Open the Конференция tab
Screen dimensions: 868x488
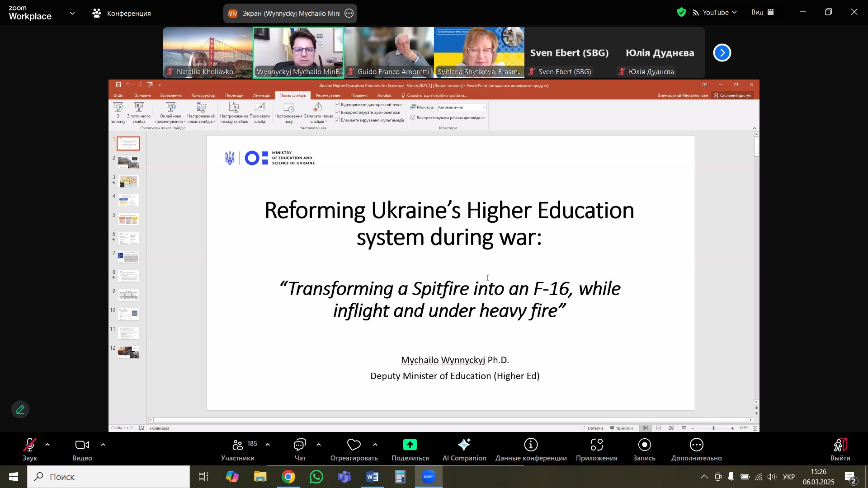122,14
